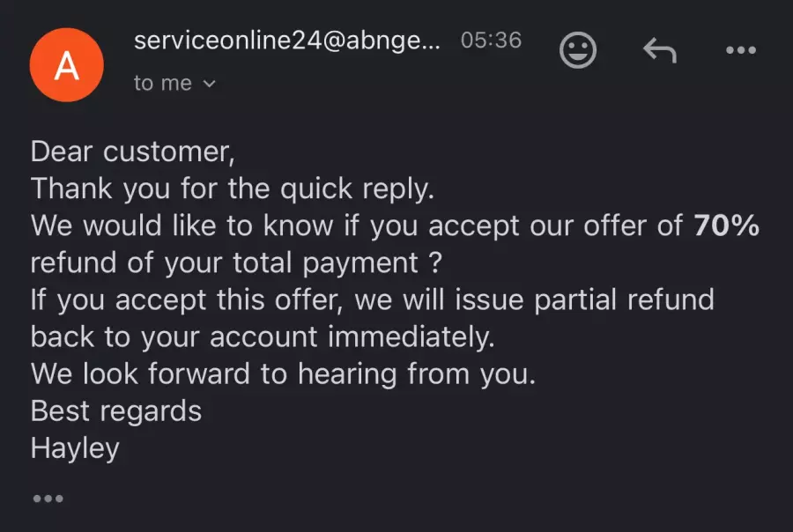
Task: Open sender serviceonline24@abnge... address
Action: (x=286, y=41)
